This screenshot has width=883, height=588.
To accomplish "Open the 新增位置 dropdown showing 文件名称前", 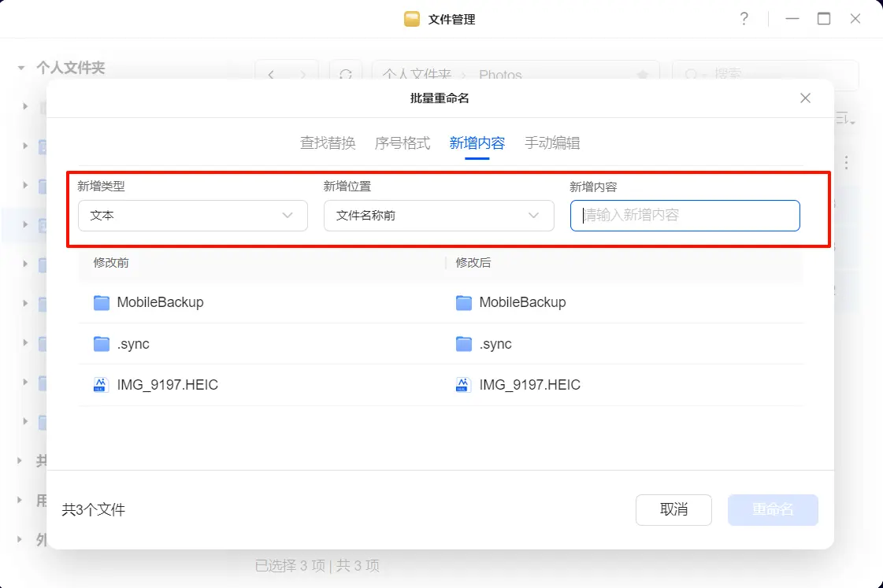I will click(x=439, y=215).
